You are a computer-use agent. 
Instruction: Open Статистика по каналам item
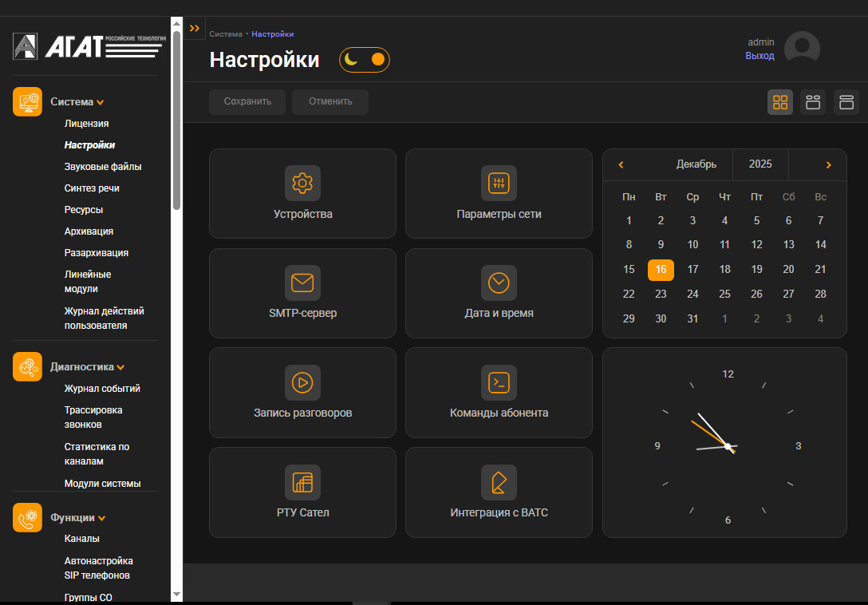click(97, 453)
